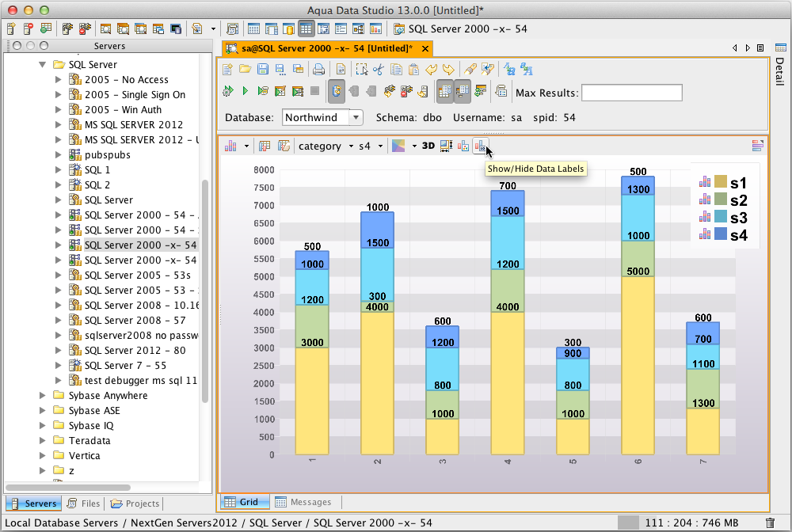
Task: Click the Save (floppy disk) icon
Action: pyautogui.click(x=263, y=70)
